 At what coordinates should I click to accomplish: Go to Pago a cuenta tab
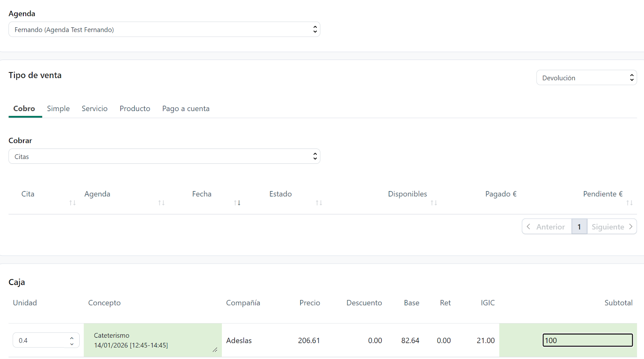pos(186,109)
